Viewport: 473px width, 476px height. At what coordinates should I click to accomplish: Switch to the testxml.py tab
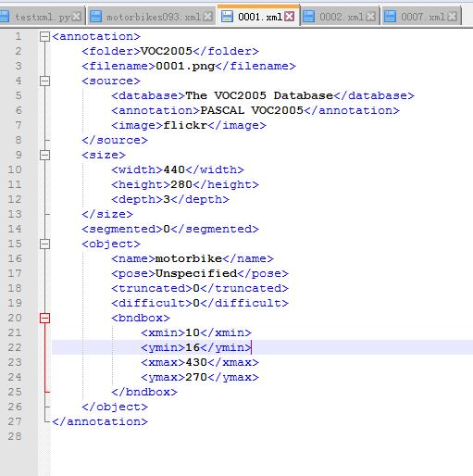click(43, 17)
